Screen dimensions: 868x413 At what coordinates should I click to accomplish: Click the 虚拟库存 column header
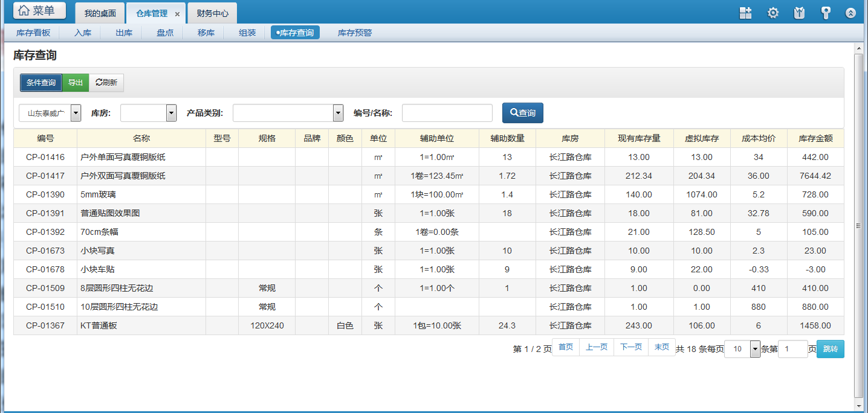pyautogui.click(x=702, y=138)
